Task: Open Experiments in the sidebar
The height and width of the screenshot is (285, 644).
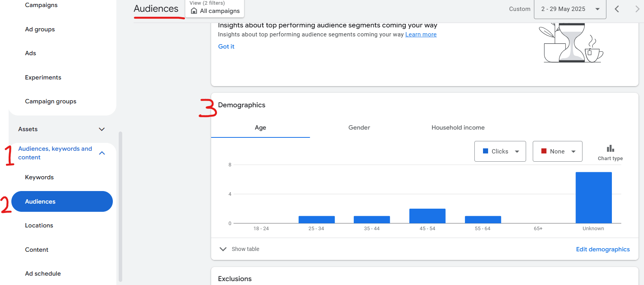Action: [43, 78]
